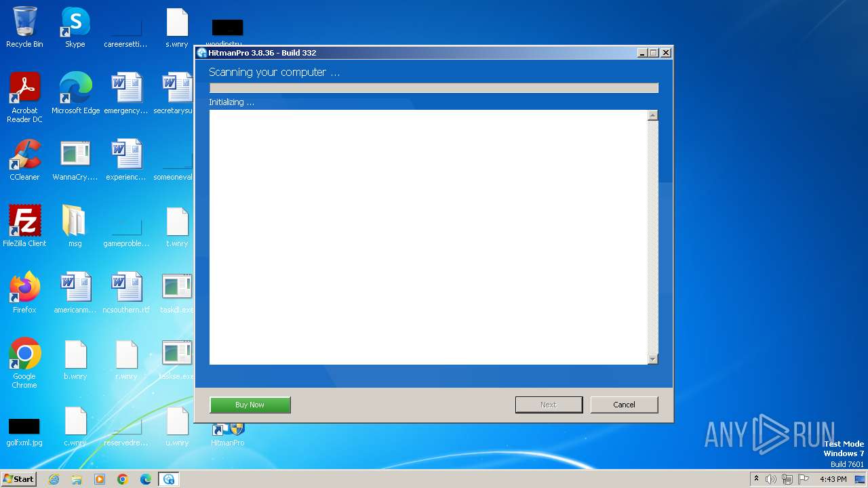Open FileZilla Client shortcut
This screenshot has height=488, width=868.
[24, 226]
